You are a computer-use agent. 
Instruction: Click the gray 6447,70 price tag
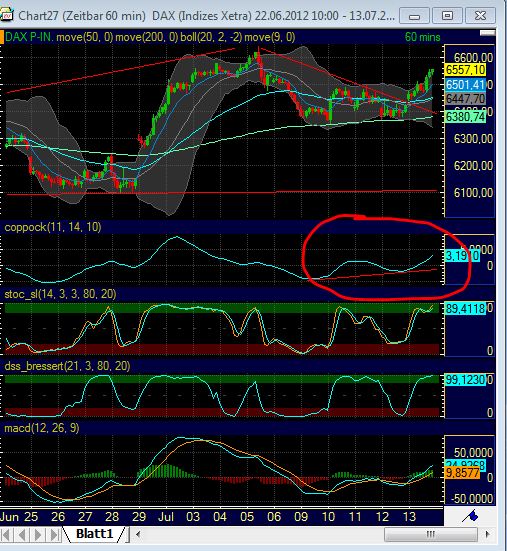coord(465,99)
